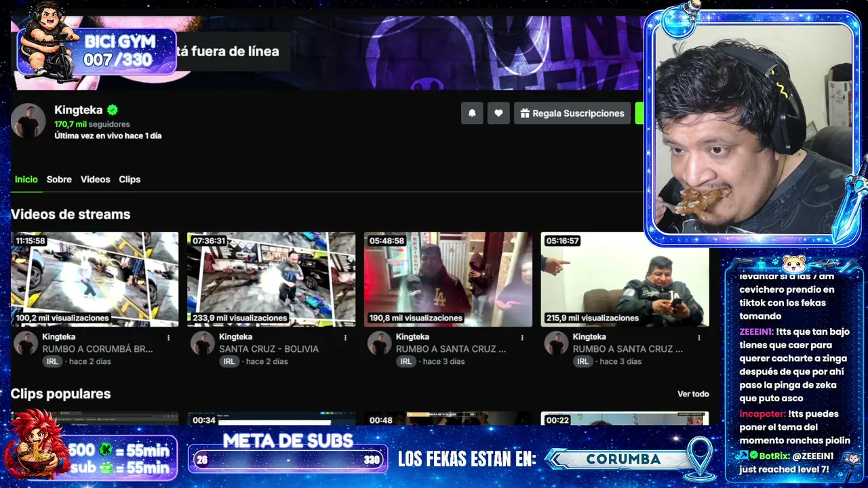
Task: Open three-dot menu for the 05:16:57 video
Action: [699, 338]
